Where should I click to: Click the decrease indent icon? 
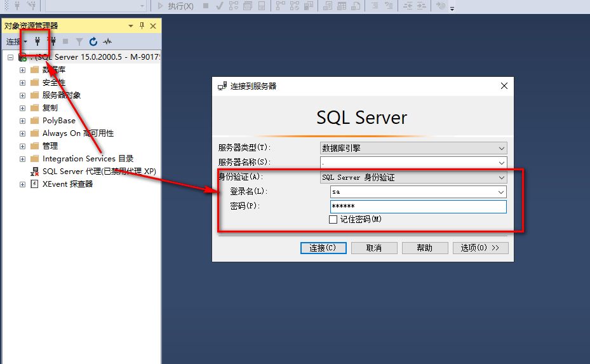(408, 6)
